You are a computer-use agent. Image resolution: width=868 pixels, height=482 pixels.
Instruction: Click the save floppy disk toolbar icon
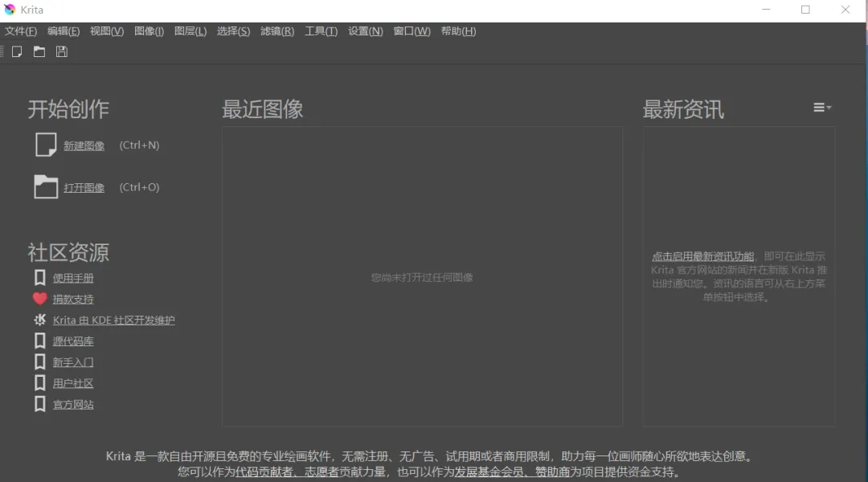pyautogui.click(x=61, y=51)
